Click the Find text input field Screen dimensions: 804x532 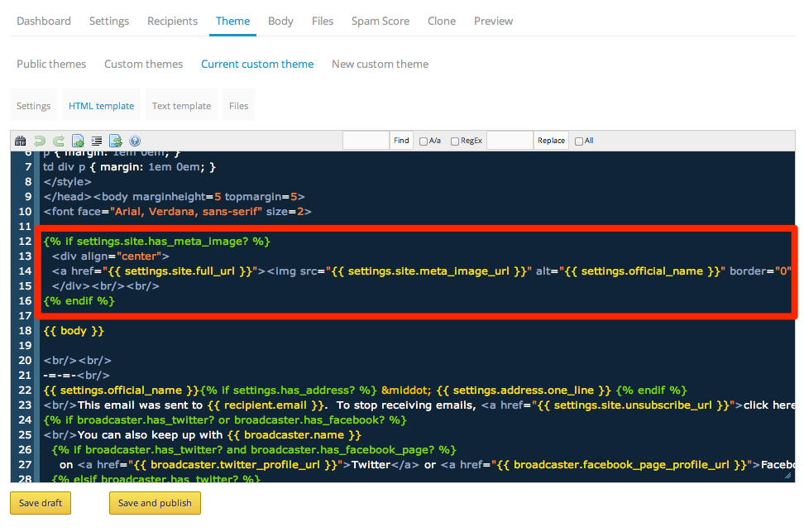(x=366, y=141)
